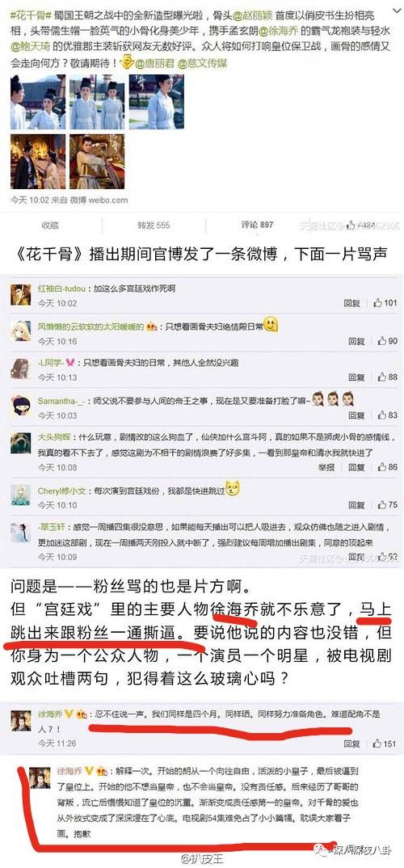Open 红袖白-tudou's profile avatar
Screen dimensions: 404x868
click(20, 295)
